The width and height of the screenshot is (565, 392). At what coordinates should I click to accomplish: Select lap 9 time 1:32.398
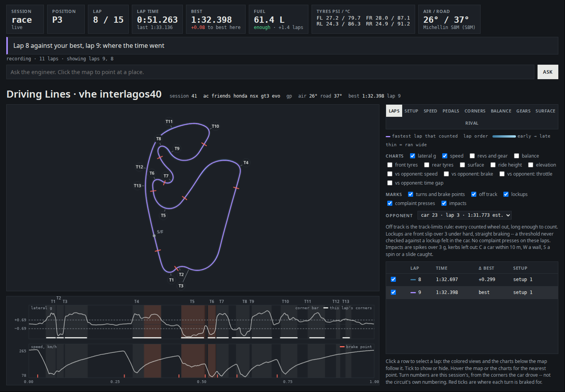coord(447,292)
